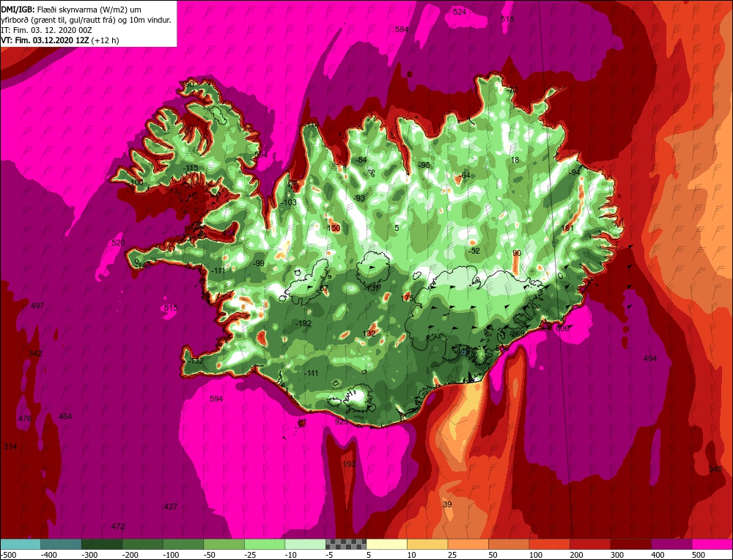
Task: Click the value 193 south of Iceland
Action: coord(349,464)
